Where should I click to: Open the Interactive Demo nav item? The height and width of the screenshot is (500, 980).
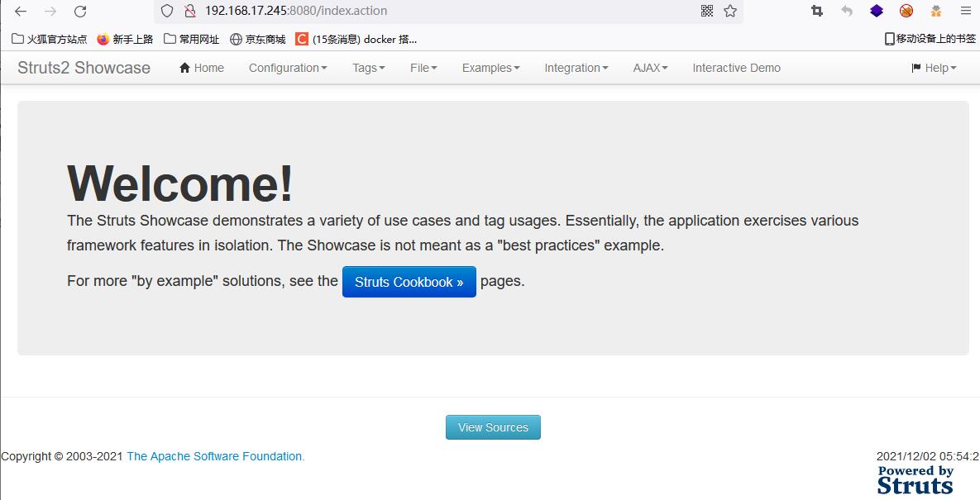(736, 68)
